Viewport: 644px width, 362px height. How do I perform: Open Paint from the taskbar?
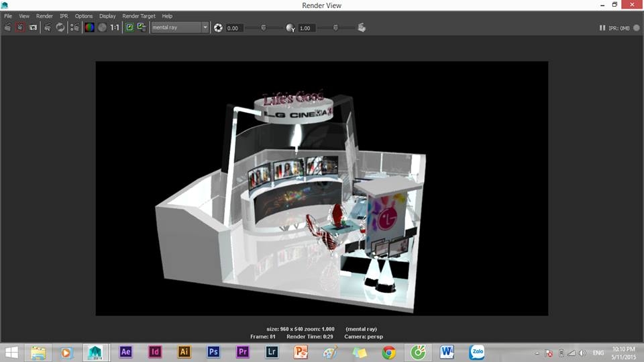click(330, 352)
